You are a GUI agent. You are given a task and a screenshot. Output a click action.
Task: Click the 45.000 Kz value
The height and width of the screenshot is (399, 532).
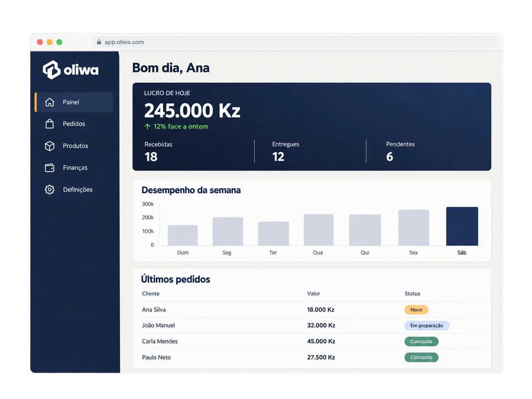(x=321, y=341)
